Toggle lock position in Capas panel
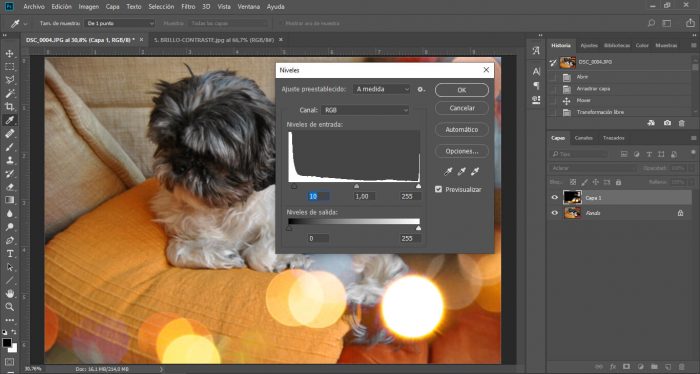Viewport: 700px width, 374px height. coord(596,182)
